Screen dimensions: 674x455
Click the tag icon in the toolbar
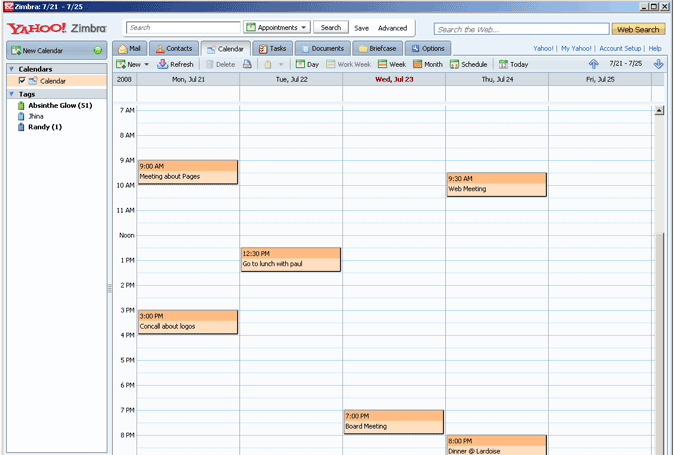tap(268, 64)
